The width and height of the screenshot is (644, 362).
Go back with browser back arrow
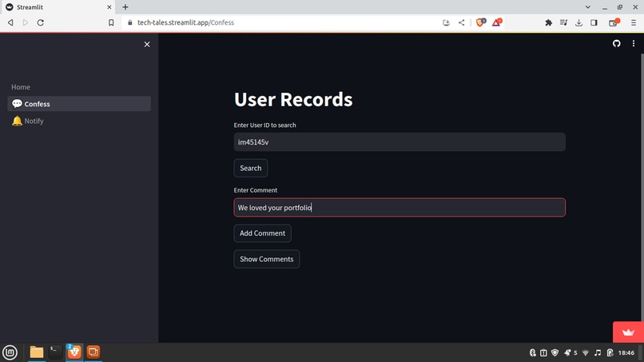[10, 22]
